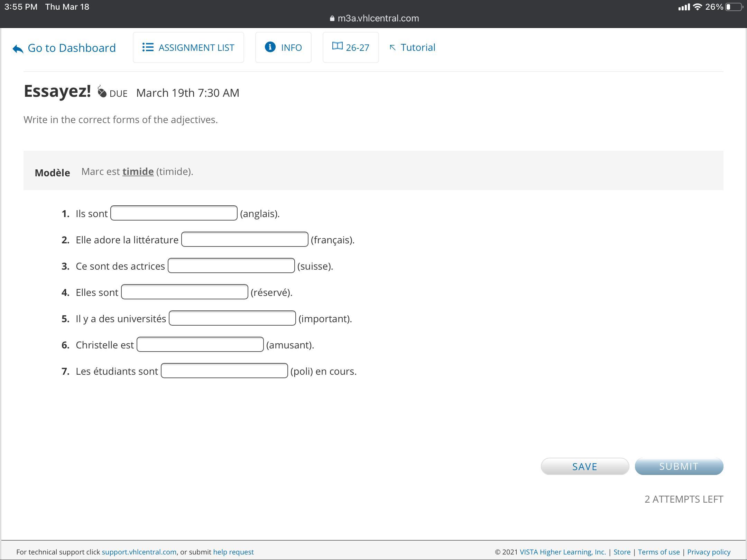Open the Tutorial link
Screen dimensions: 747x560
tap(417, 47)
